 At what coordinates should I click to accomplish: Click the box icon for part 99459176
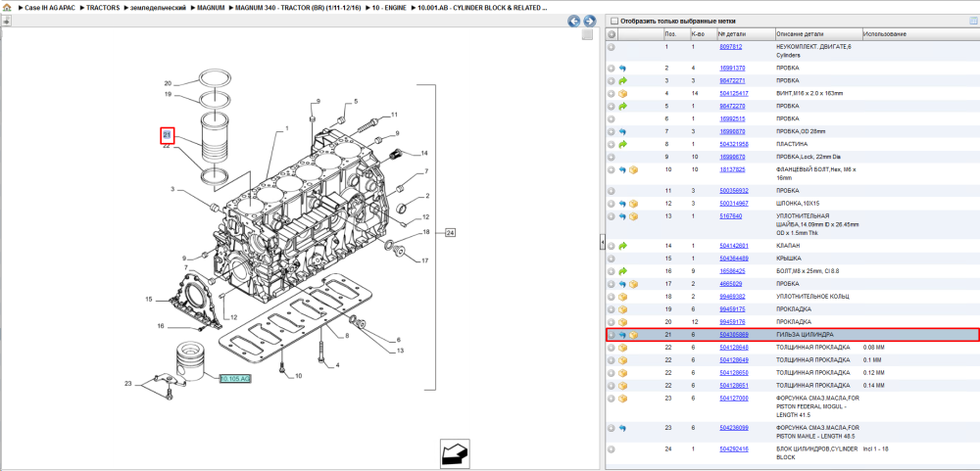click(x=622, y=322)
